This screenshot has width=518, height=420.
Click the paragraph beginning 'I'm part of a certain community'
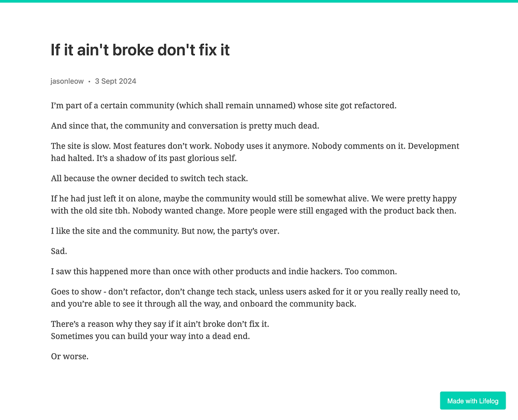224,106
